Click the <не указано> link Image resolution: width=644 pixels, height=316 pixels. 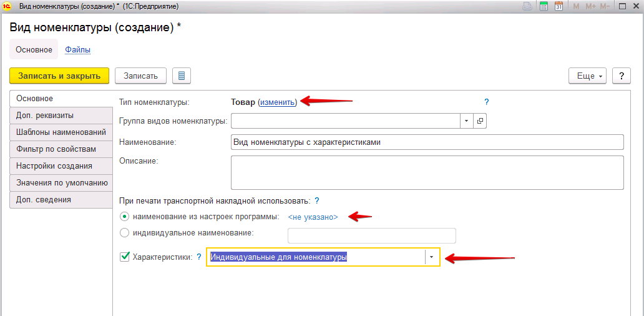[x=313, y=217]
